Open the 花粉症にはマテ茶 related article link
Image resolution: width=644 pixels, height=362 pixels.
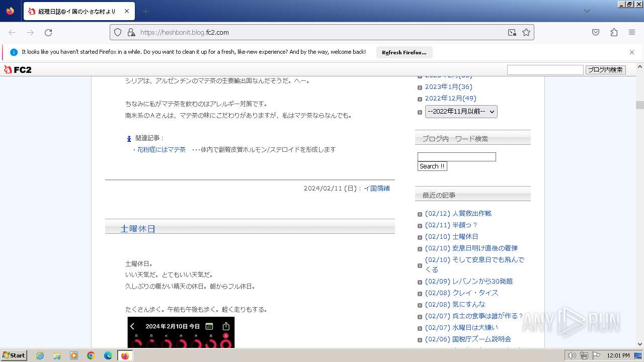[x=162, y=150]
